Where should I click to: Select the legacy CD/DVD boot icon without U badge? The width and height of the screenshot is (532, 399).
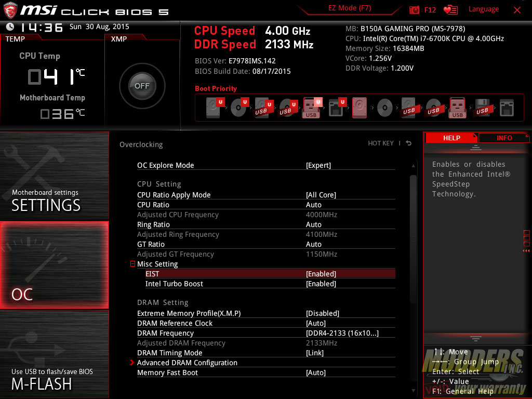[x=385, y=108]
